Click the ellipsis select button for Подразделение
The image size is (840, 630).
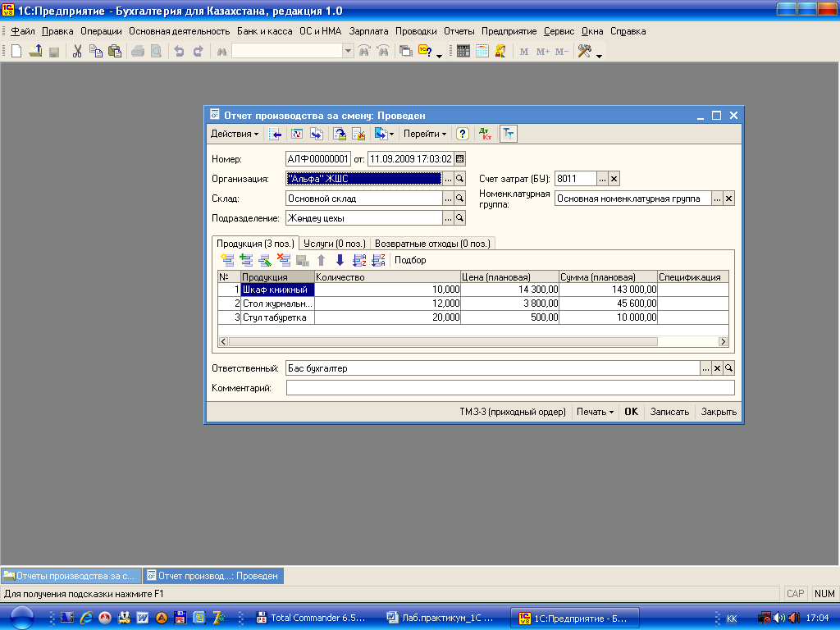click(449, 218)
